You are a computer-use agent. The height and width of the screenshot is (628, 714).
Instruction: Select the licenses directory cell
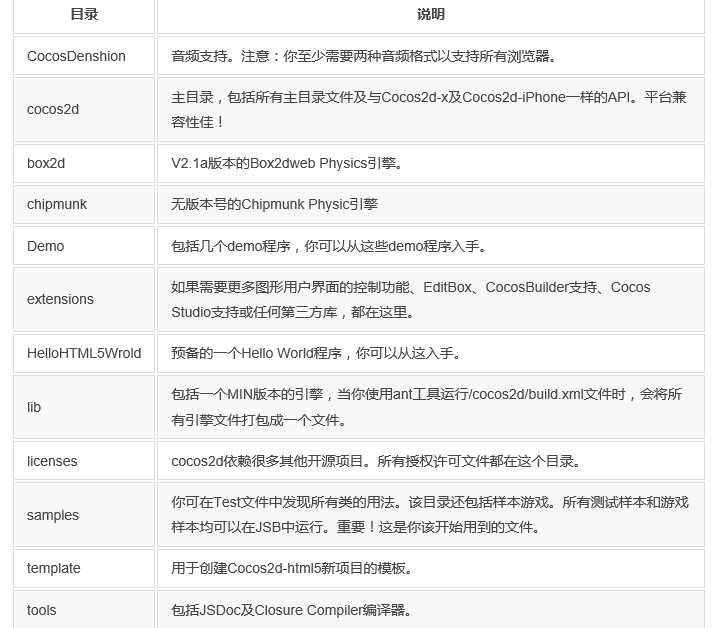tap(84, 461)
